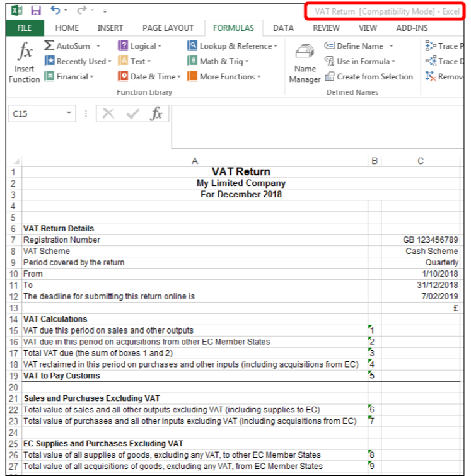Click the 'For December 2018' cell

point(241,195)
